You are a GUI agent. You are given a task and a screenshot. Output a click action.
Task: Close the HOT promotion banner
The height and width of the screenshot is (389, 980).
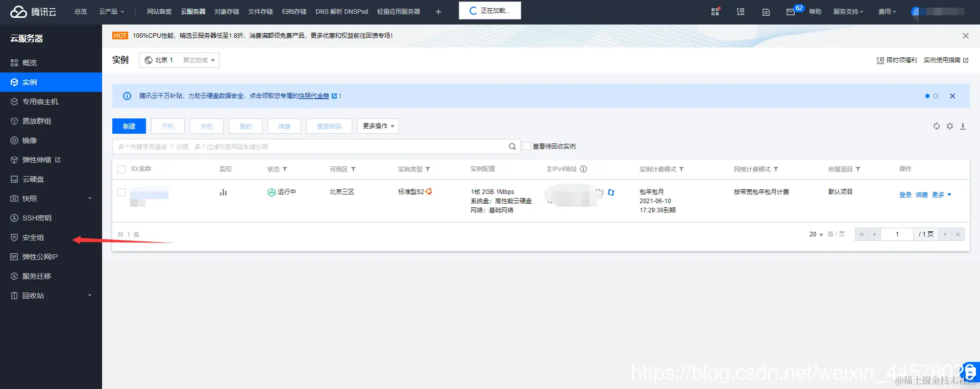click(965, 36)
